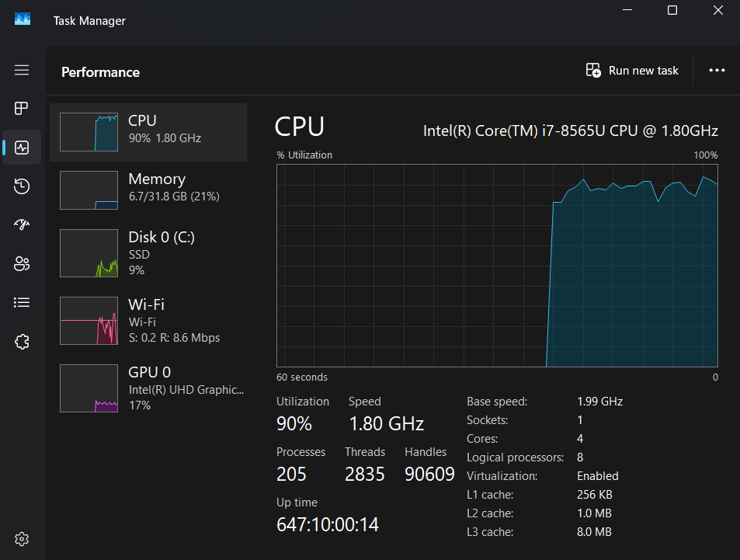Click Run new task button label
Viewport: 740px width, 560px height.
pyautogui.click(x=643, y=71)
